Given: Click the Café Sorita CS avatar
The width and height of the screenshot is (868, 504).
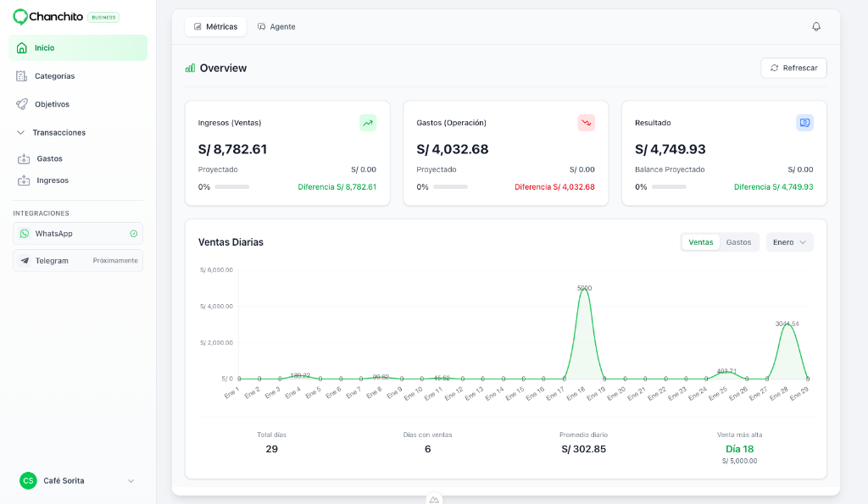Looking at the screenshot, I should coord(28,480).
